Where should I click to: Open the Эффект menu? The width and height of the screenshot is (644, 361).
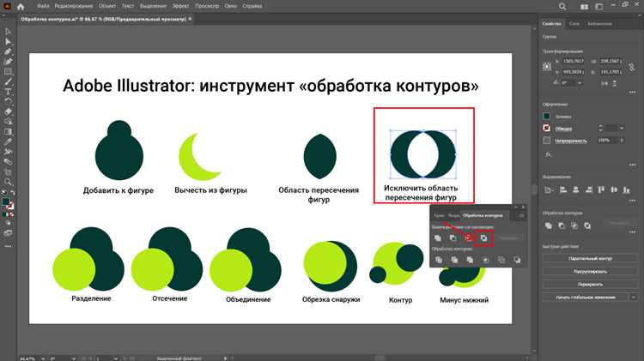click(x=180, y=6)
